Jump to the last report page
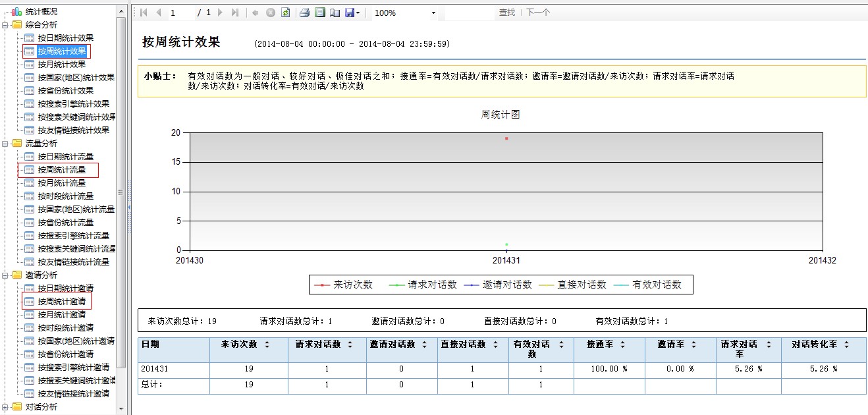Viewport: 868px width, 415px height. [x=235, y=13]
